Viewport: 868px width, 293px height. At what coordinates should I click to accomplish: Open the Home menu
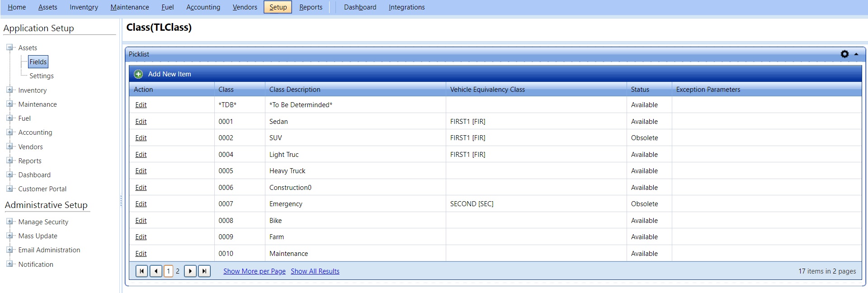click(17, 7)
